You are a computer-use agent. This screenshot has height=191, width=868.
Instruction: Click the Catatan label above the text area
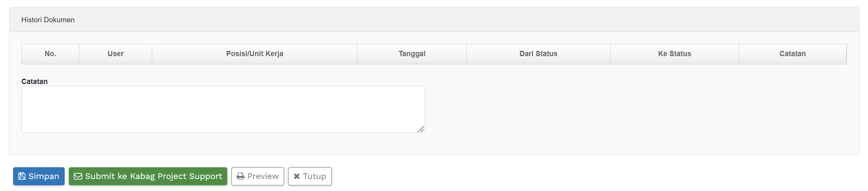point(35,81)
